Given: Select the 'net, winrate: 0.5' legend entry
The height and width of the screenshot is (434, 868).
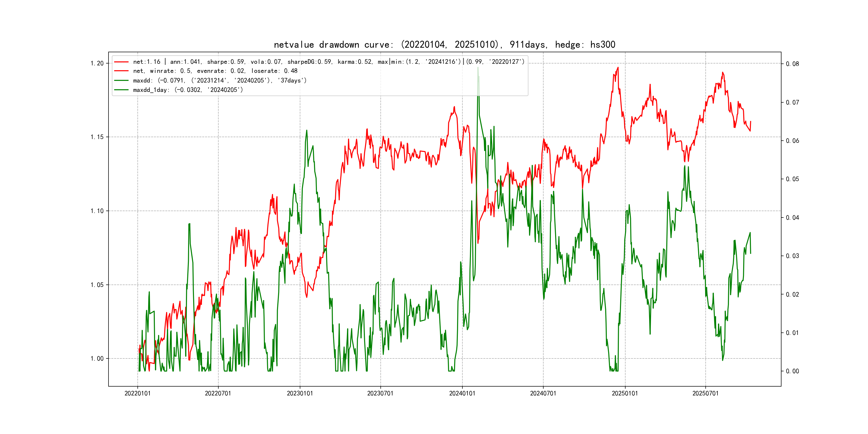Looking at the screenshot, I should [x=215, y=71].
